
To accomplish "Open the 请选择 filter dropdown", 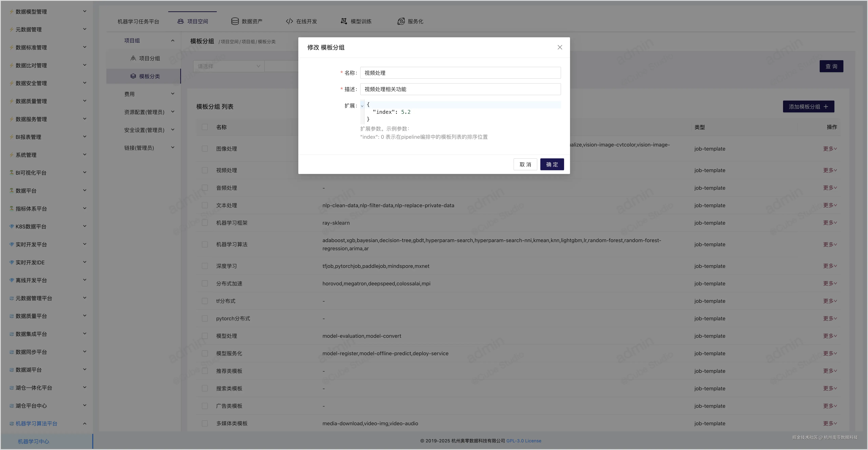I will (x=229, y=66).
